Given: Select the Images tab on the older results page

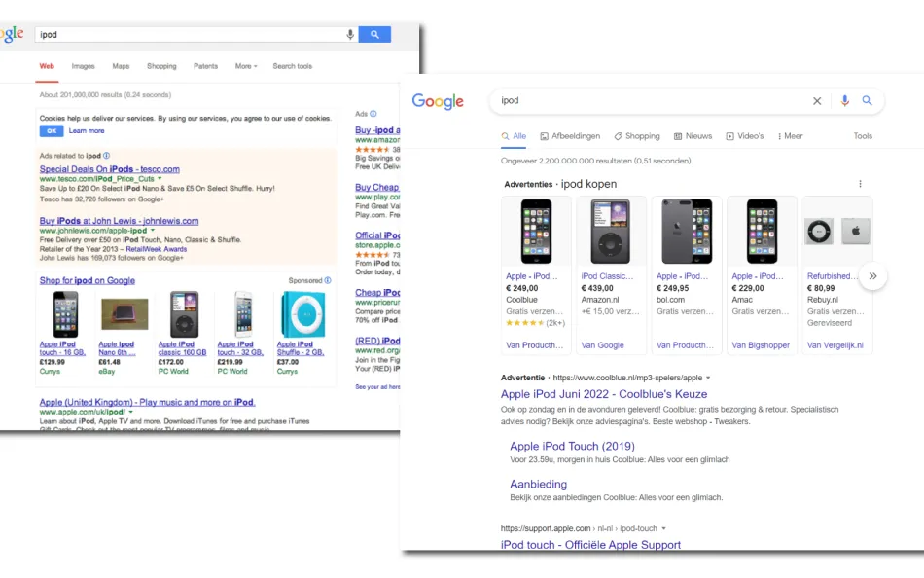Looking at the screenshot, I should pyautogui.click(x=83, y=66).
